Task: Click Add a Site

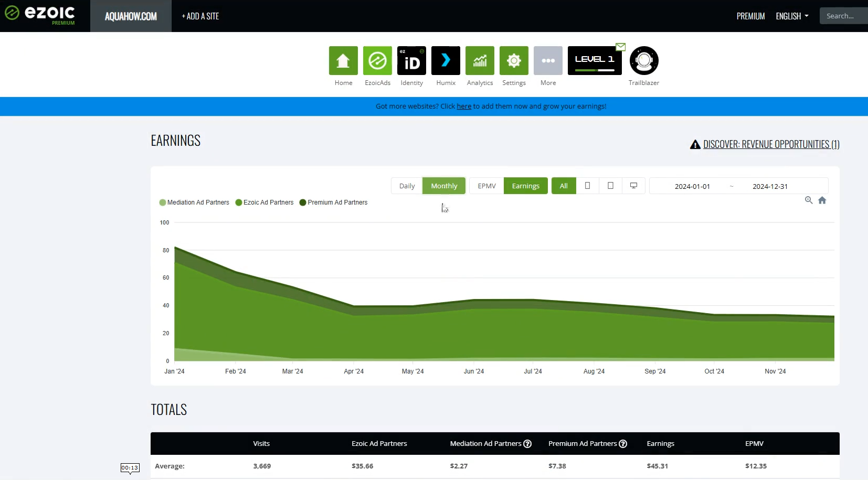Action: (x=200, y=16)
